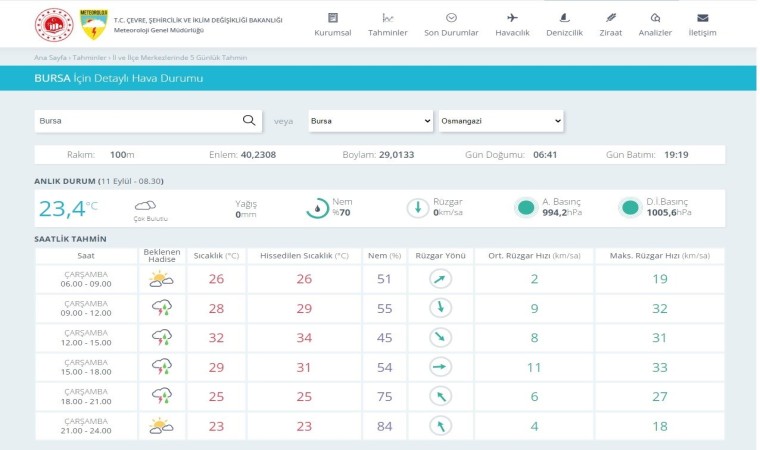Click the humidity Nem gauge icon

click(317, 208)
